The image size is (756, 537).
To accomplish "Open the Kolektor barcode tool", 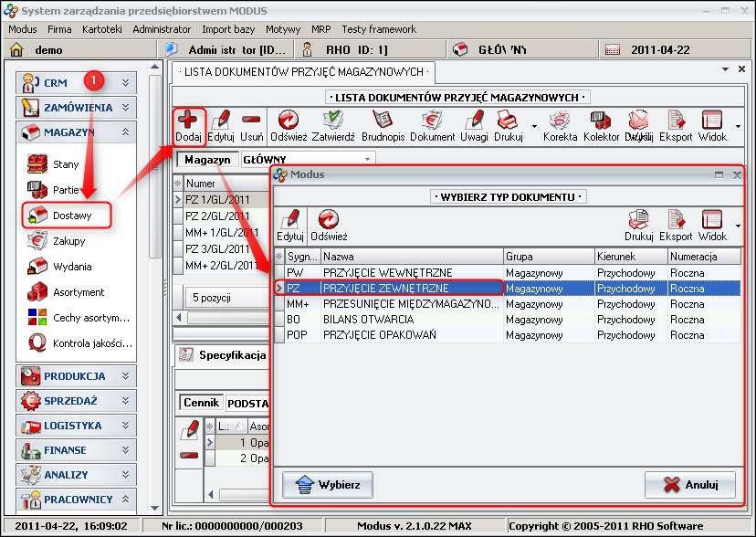I will pos(601,124).
